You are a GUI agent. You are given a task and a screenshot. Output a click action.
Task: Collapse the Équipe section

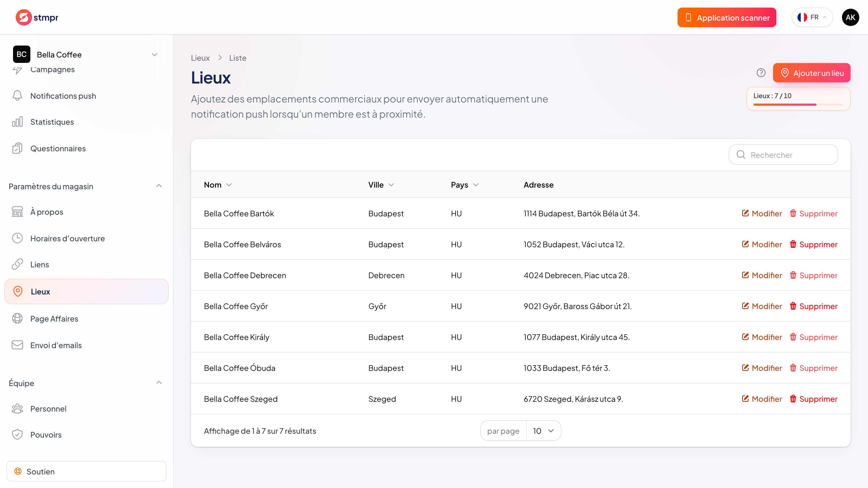click(159, 383)
